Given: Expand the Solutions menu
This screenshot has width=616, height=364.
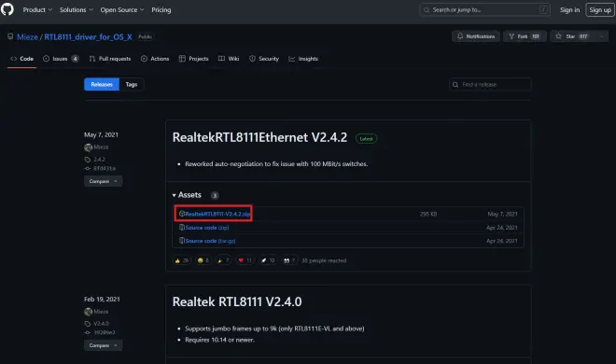Looking at the screenshot, I should (77, 10).
